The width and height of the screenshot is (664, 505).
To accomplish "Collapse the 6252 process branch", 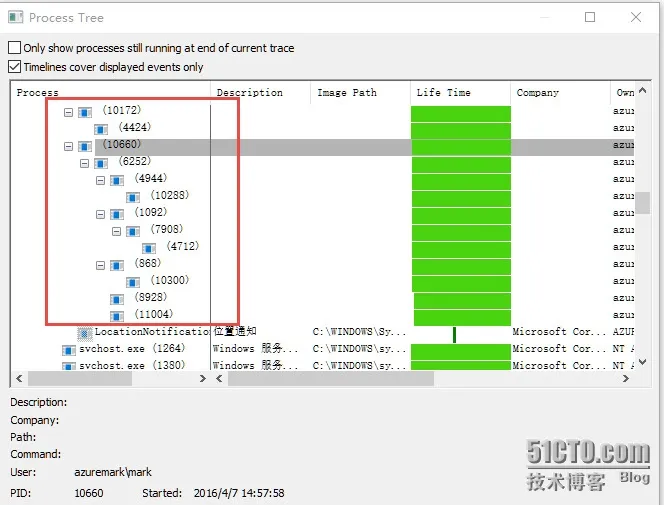I will pyautogui.click(x=85, y=163).
